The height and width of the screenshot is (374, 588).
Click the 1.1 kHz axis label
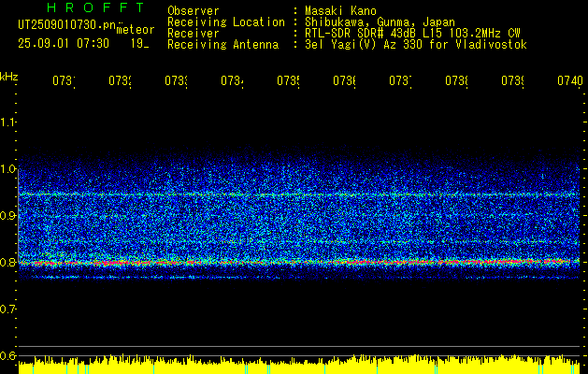7,122
